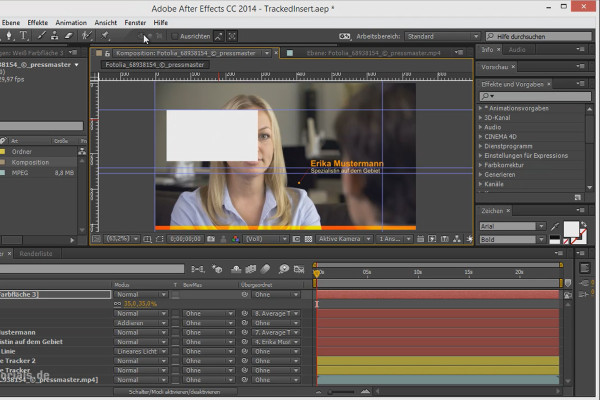This screenshot has width=600, height=400.
Task: Click the Effekte und Vorgaben search field
Action: pos(535,96)
